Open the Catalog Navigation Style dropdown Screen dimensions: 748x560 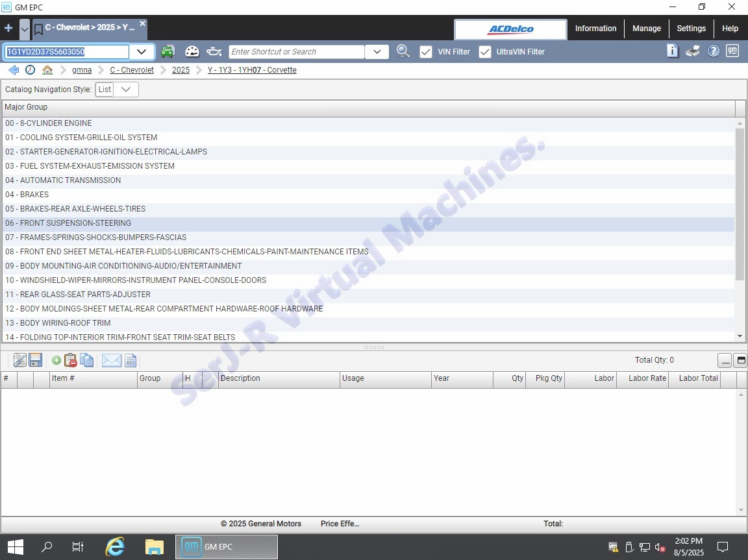point(117,90)
